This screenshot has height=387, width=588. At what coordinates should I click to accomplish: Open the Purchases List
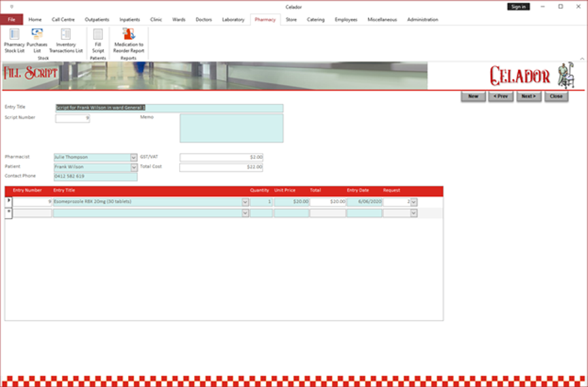click(37, 41)
